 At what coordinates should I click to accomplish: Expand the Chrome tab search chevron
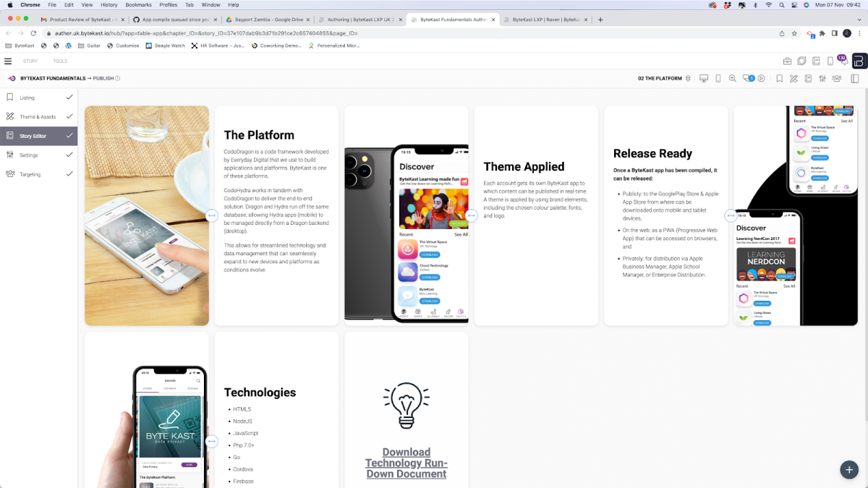(x=859, y=20)
